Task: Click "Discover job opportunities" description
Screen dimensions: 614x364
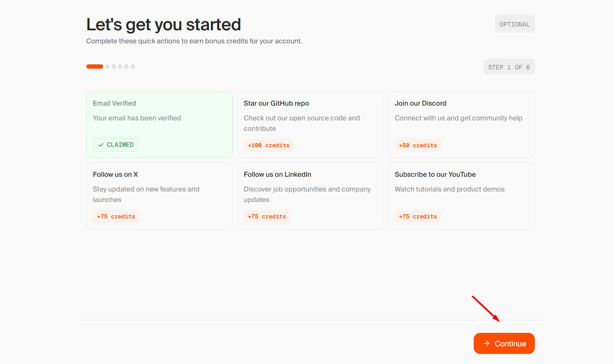Action: [307, 194]
